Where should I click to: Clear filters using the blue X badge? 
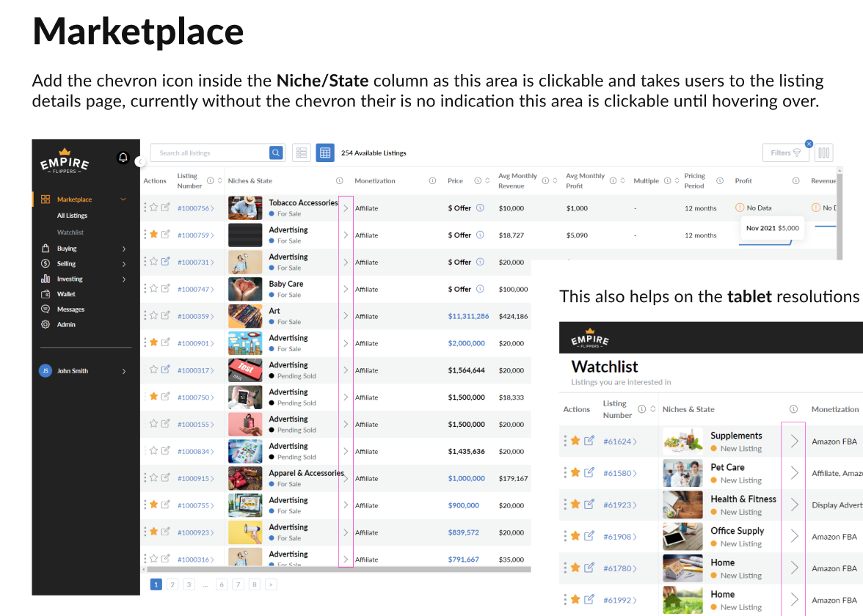click(x=809, y=144)
